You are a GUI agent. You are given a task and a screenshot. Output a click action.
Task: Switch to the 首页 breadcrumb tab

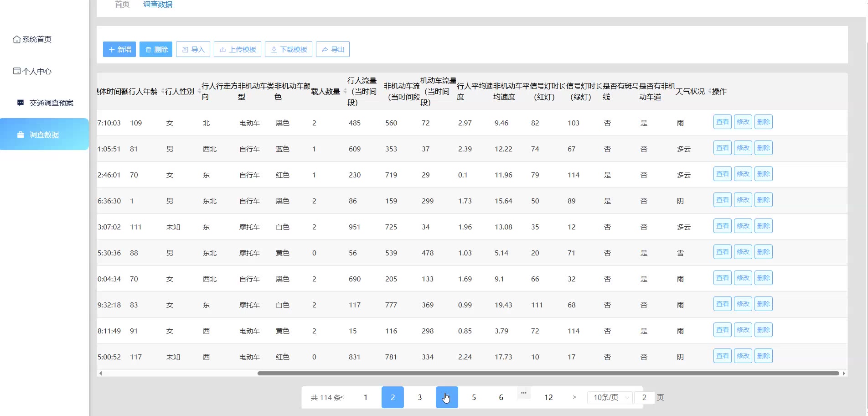point(122,5)
